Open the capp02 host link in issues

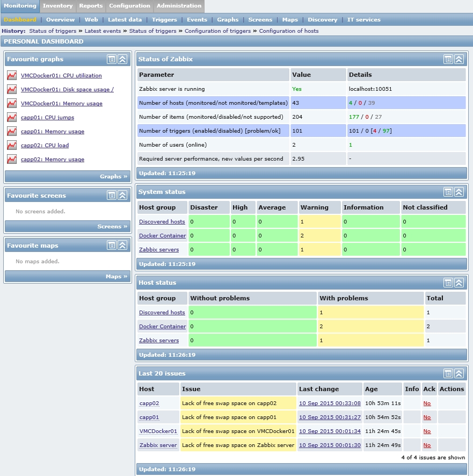149,403
